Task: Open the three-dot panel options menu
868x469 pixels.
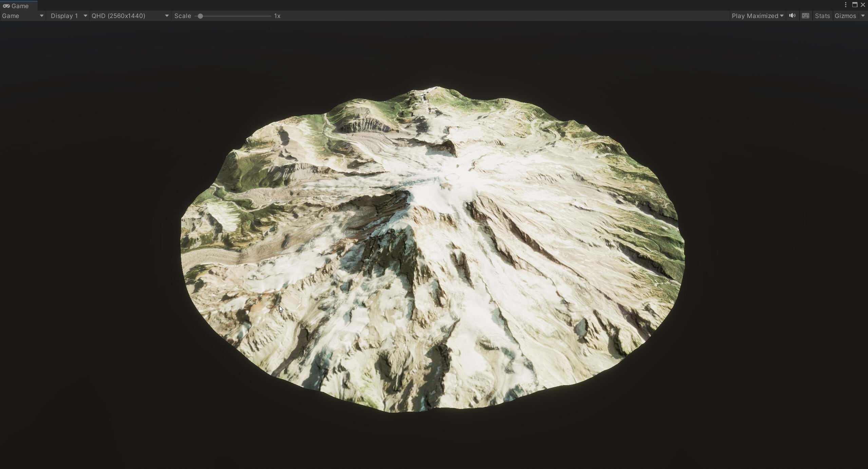Action: 845,5
